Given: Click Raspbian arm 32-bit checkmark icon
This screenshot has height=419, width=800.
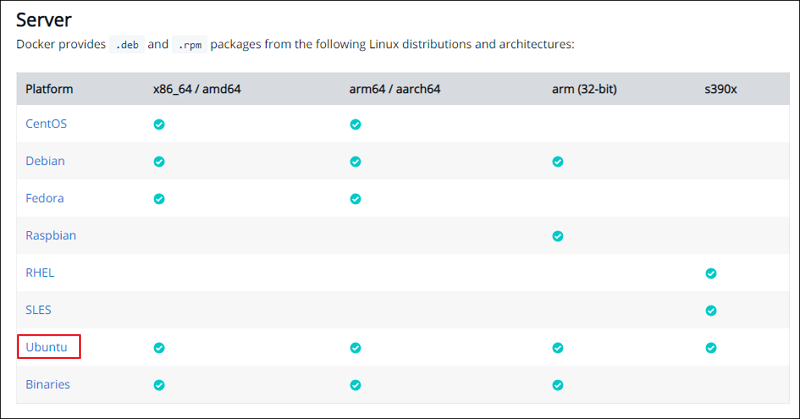Looking at the screenshot, I should coord(558,236).
